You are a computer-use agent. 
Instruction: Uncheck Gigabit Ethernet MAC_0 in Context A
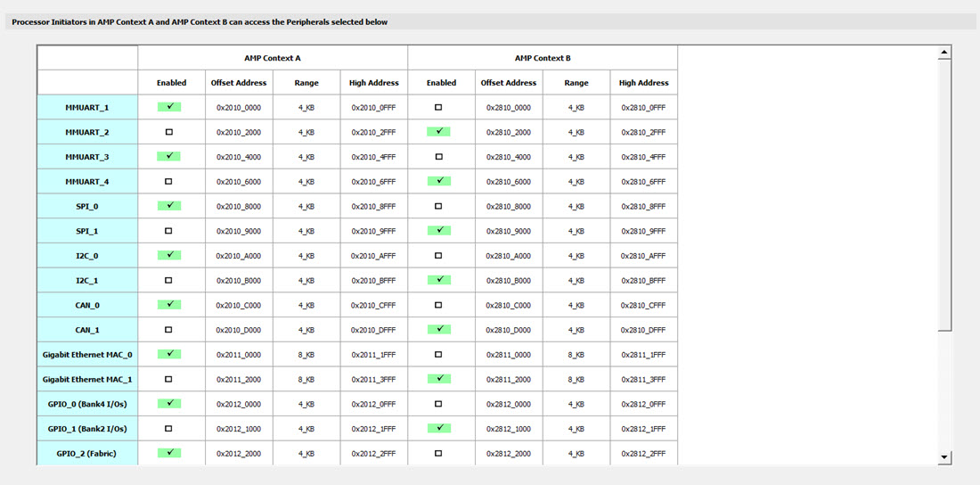tap(169, 354)
